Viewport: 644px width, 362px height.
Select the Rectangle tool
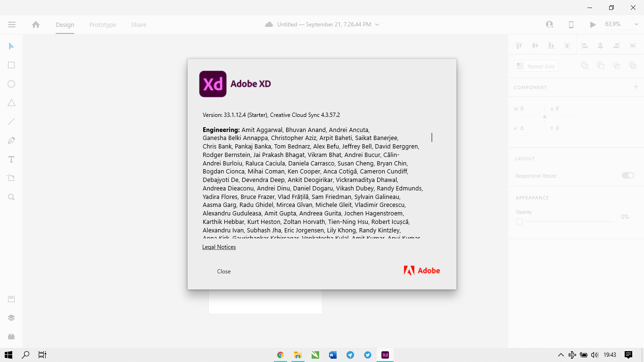click(x=11, y=65)
